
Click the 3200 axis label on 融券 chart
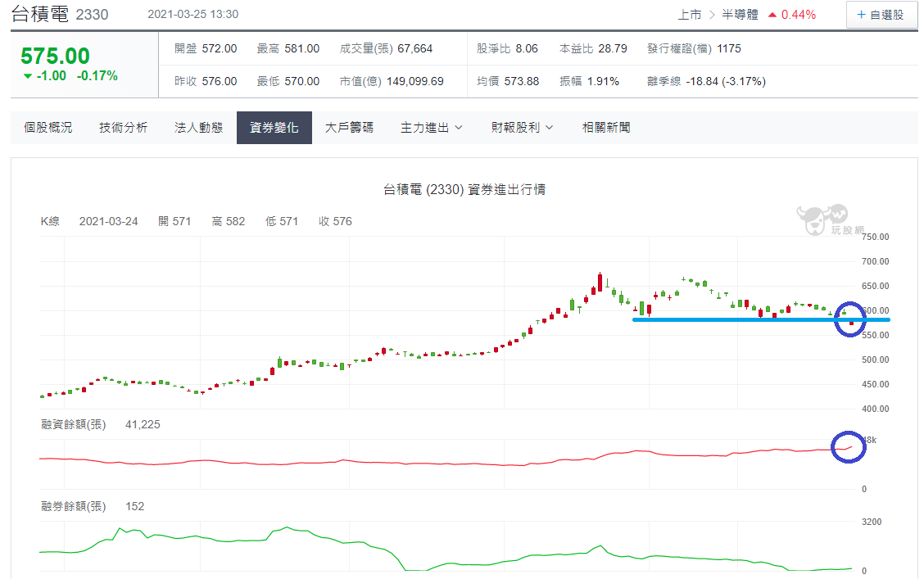pos(872,522)
